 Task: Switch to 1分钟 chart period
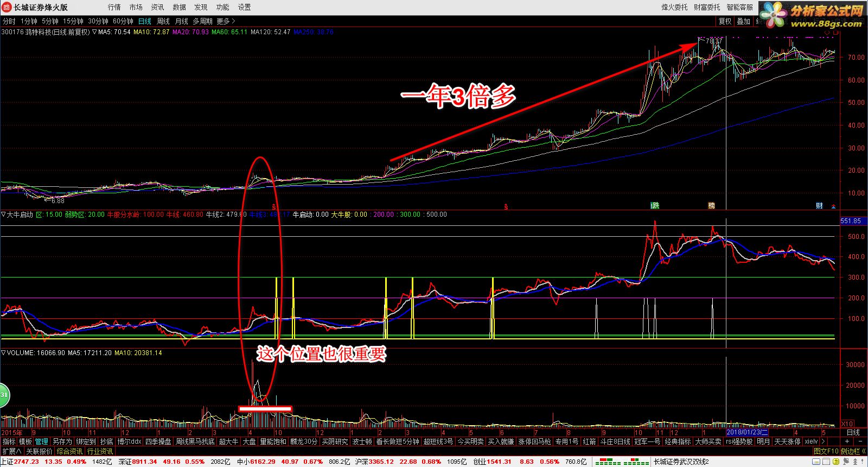29,21
